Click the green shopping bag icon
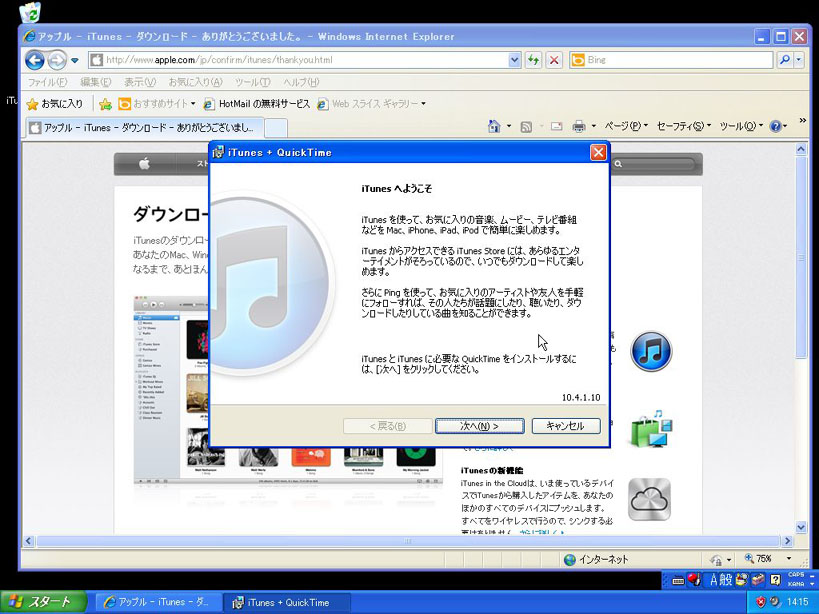This screenshot has height=614, width=819. coord(651,429)
